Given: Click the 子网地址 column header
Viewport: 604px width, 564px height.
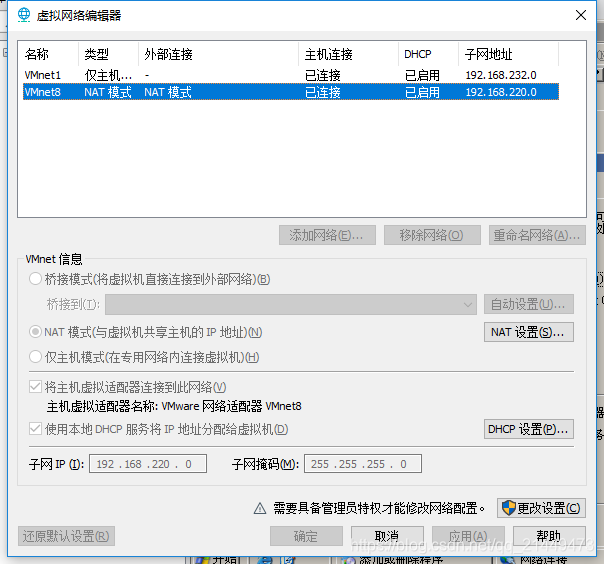Looking at the screenshot, I should click(508, 54).
